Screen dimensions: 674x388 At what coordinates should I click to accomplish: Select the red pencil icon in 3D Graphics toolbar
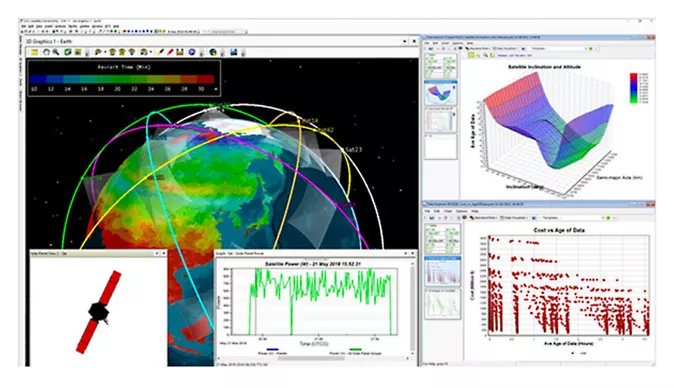[170, 52]
